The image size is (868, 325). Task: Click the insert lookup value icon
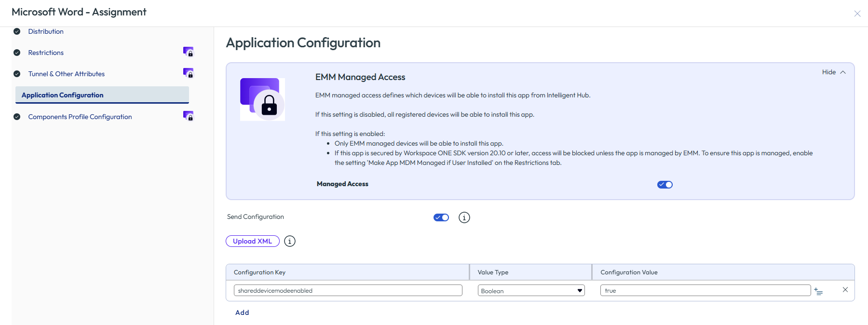click(818, 291)
